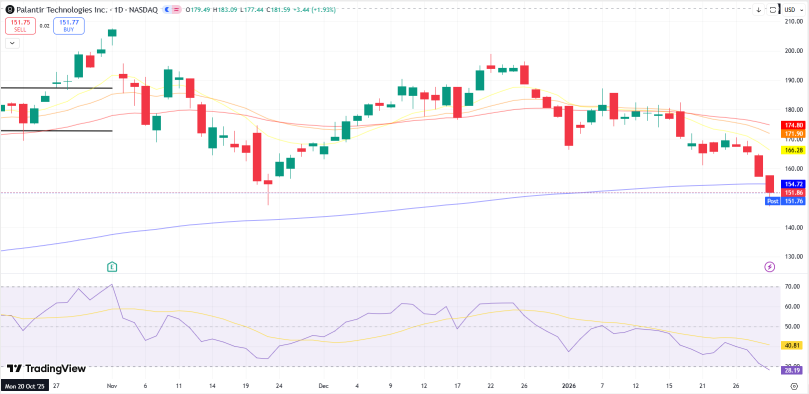Click the pink data mode status icon
The image size is (809, 394).
click(177, 10)
